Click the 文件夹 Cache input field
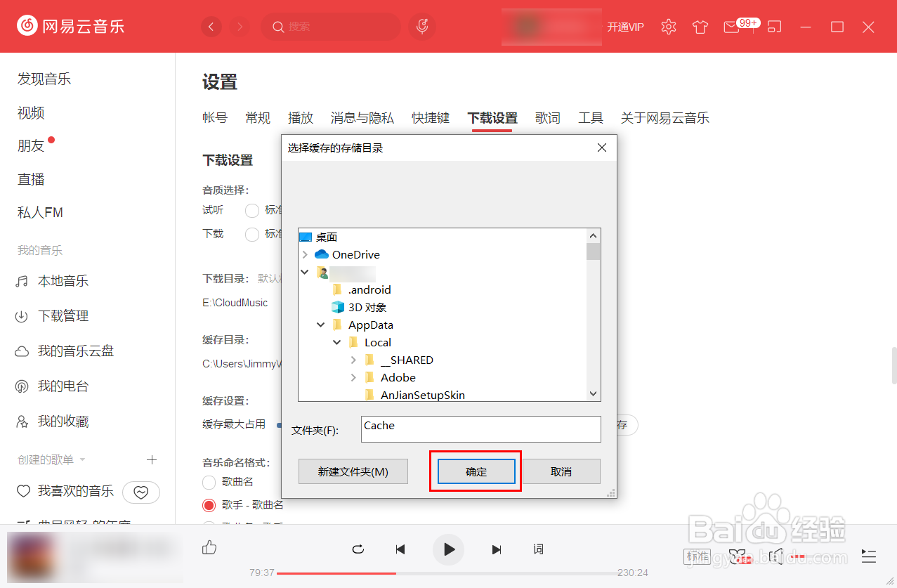 (x=481, y=429)
